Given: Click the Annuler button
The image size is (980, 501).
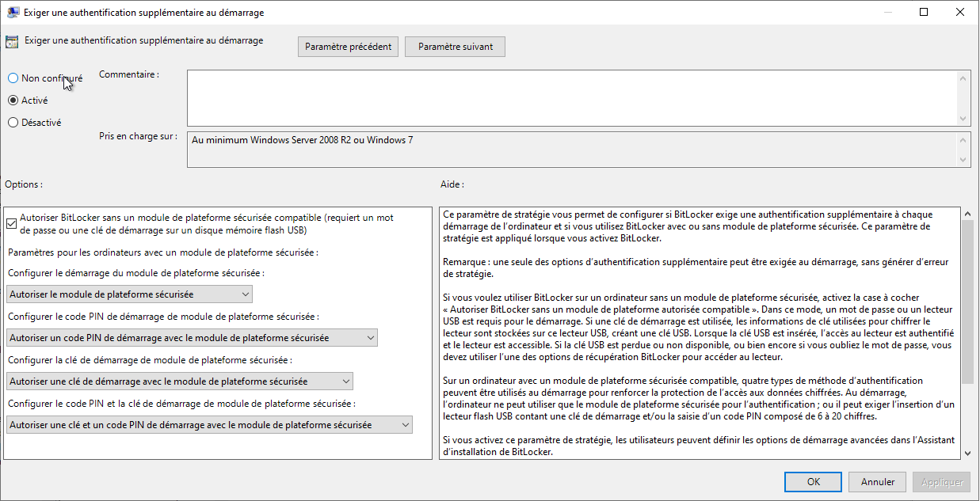Looking at the screenshot, I should 878,481.
